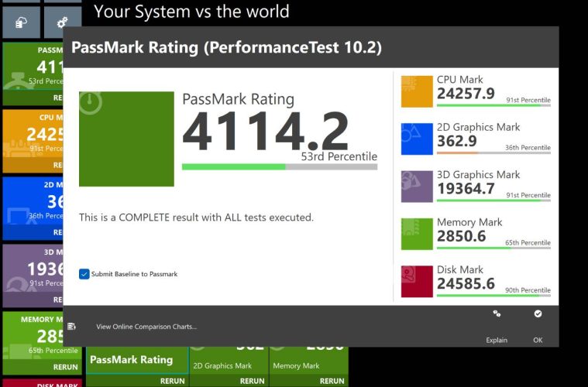Rerun the 2D Graphics Mark tile at the bottom
Image resolution: width=588 pixels, height=387 pixels.
tap(252, 381)
